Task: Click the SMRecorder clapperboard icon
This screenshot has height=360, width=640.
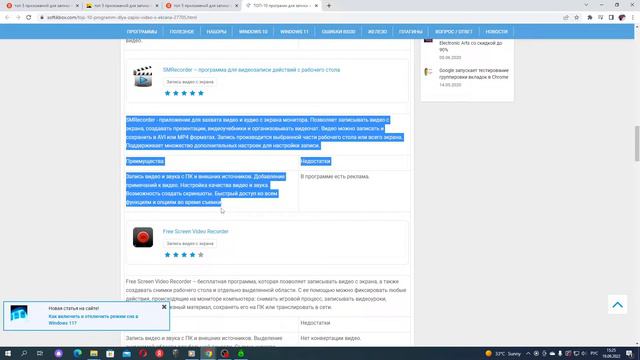Action: point(143,76)
